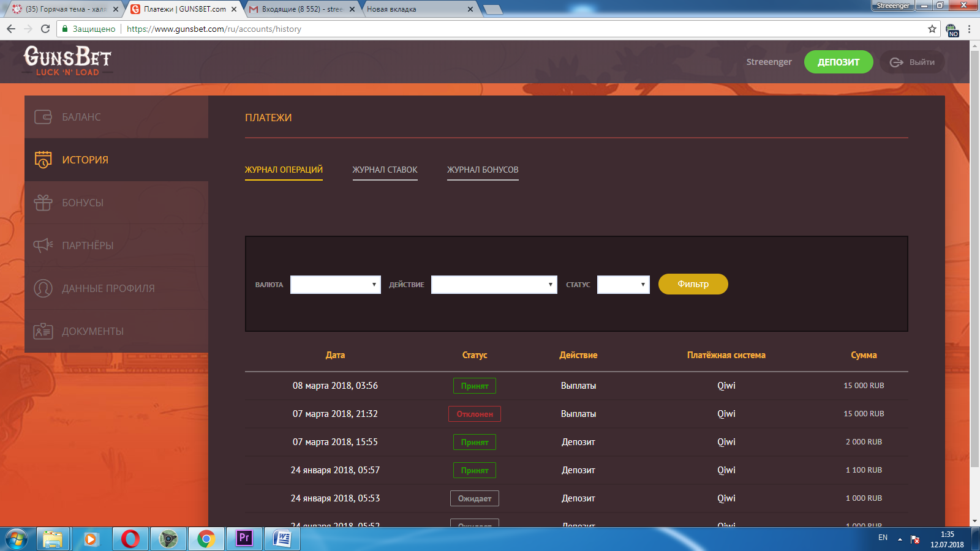
Task: Click the Streeenger Chrome profile button
Action: tap(893, 6)
